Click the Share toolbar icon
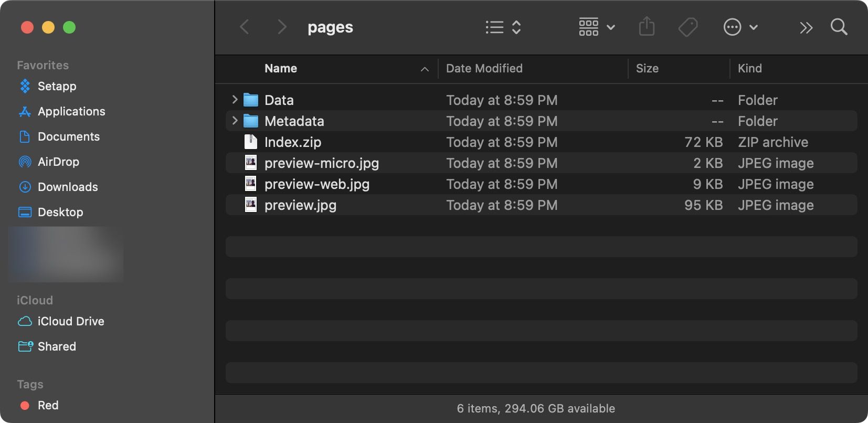Image resolution: width=868 pixels, height=423 pixels. click(x=647, y=27)
